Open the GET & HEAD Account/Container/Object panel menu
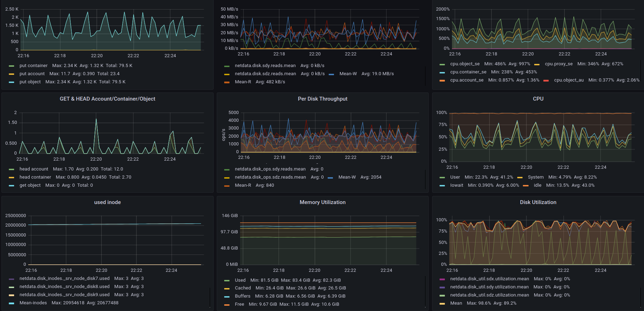Screen dimensions: 644x311 (107, 99)
